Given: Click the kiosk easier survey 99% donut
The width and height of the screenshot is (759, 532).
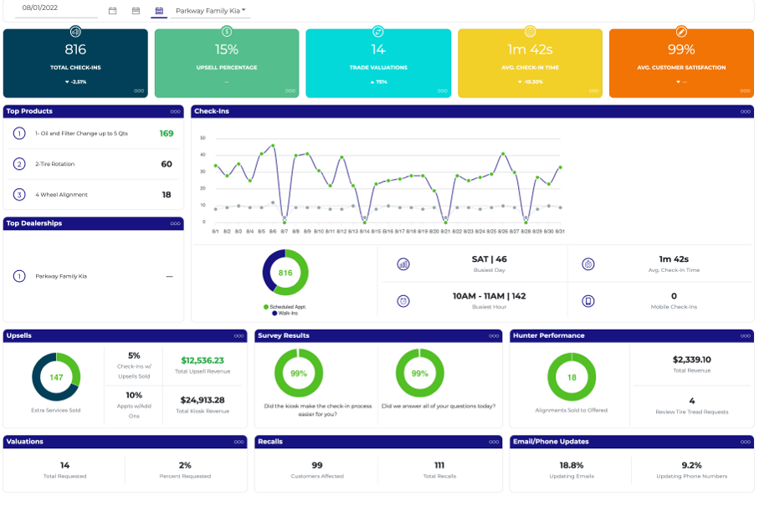Looking at the screenshot, I should pos(299,373).
